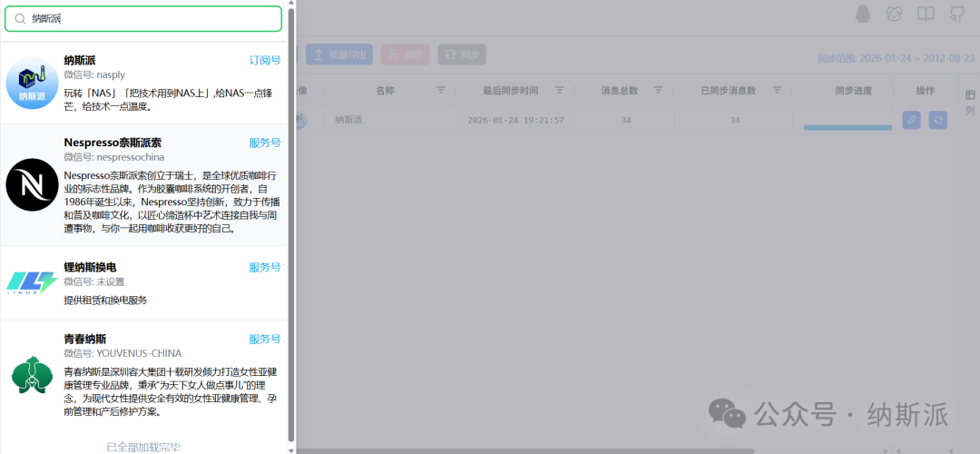Image resolution: width=980 pixels, height=454 pixels.
Task: Open the filter icon for 最后同步时间 column
Action: coord(560,90)
